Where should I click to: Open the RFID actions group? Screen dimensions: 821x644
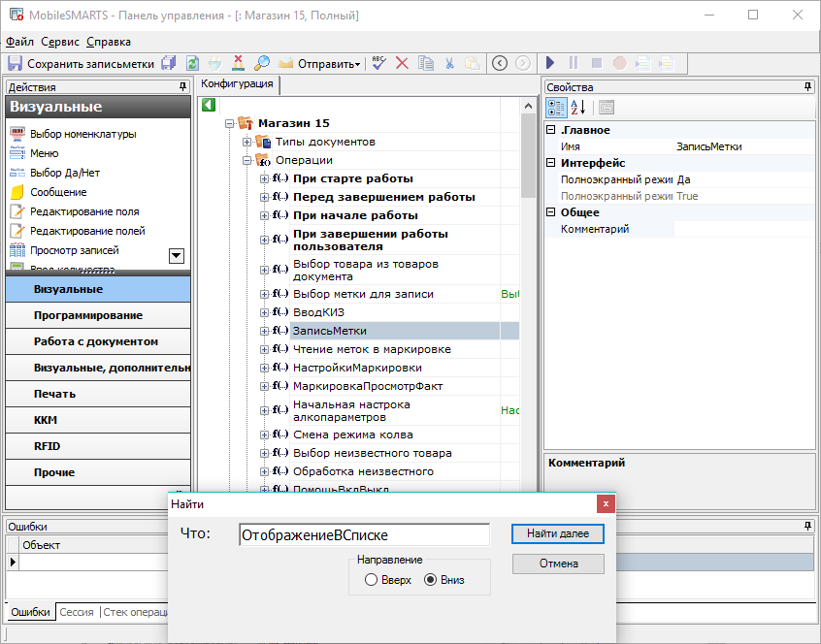(98, 446)
